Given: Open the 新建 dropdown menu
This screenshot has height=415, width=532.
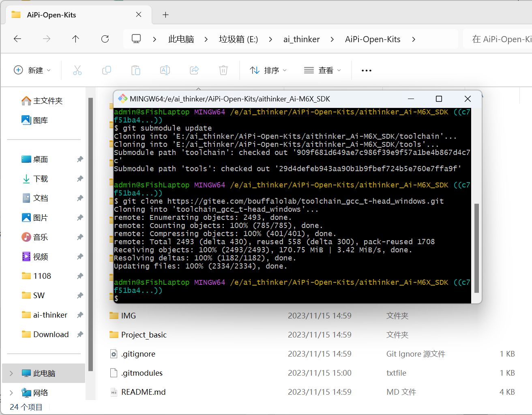Looking at the screenshot, I should [32, 70].
